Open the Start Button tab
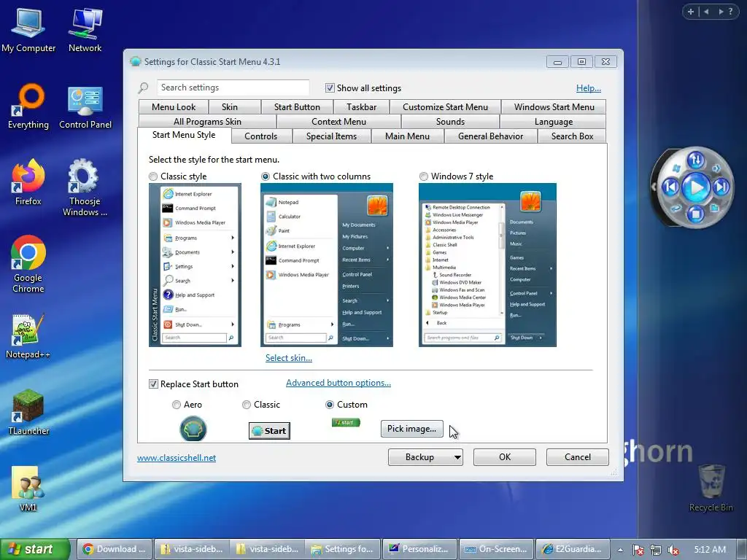This screenshot has width=747, height=560. [297, 107]
